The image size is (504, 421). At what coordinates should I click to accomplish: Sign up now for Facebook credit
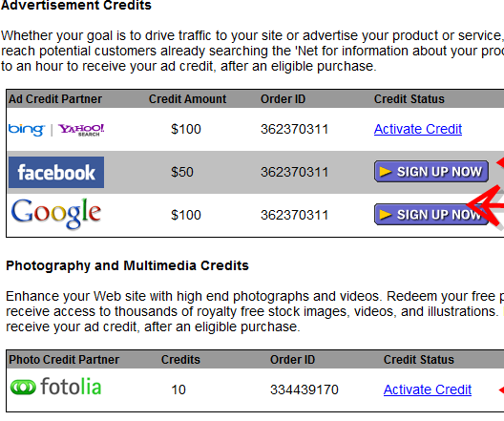[431, 172]
